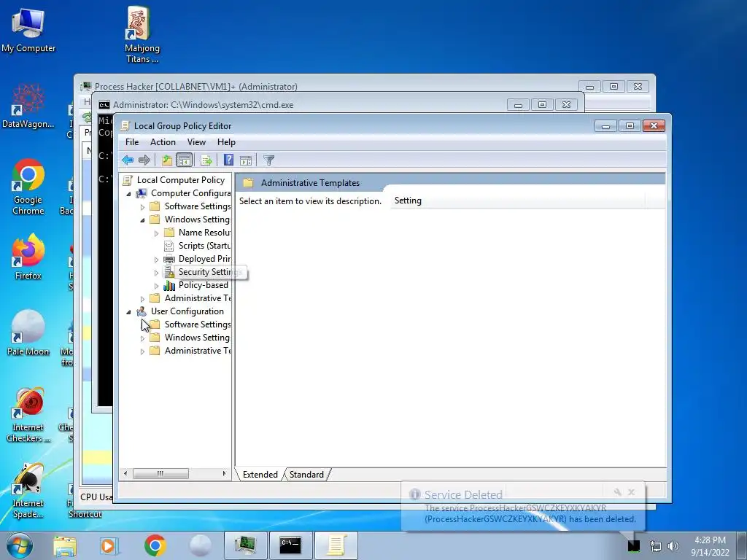Open the Help menu
Image resolution: width=747 pixels, height=560 pixels.
click(x=226, y=142)
